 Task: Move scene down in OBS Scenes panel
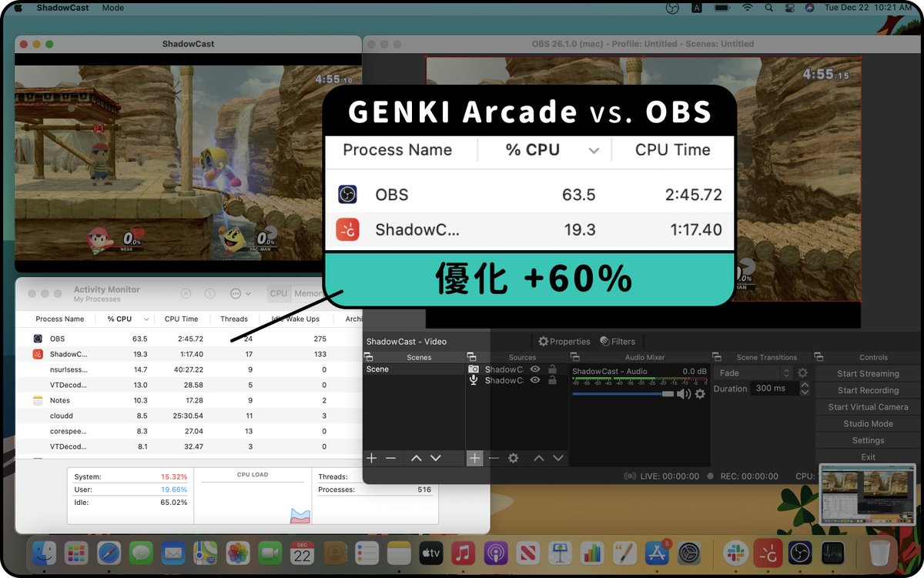pos(435,458)
